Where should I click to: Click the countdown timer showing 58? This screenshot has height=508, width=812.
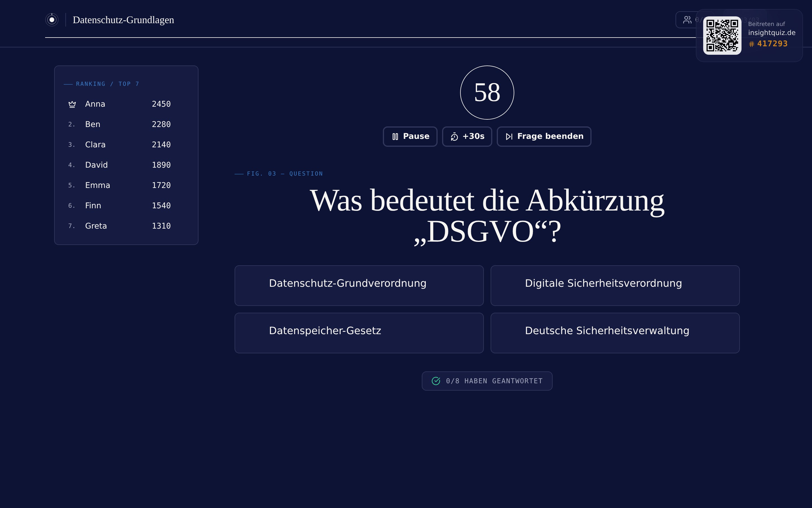[x=487, y=92]
